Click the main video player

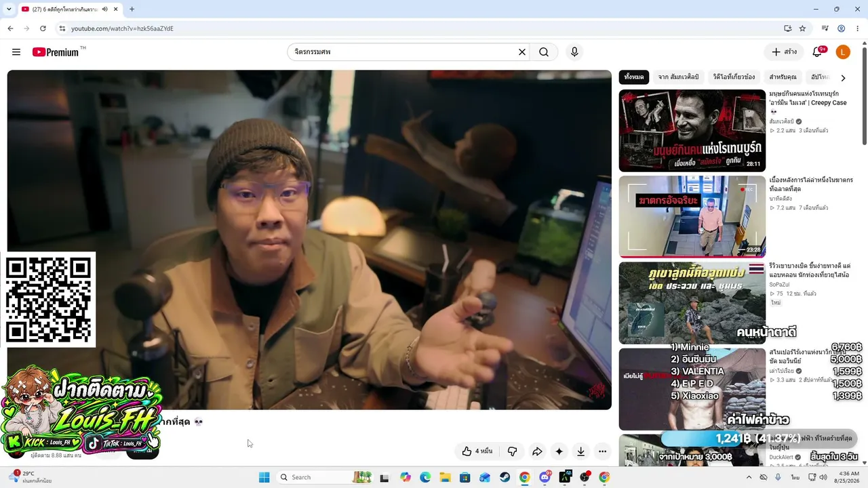[309, 240]
